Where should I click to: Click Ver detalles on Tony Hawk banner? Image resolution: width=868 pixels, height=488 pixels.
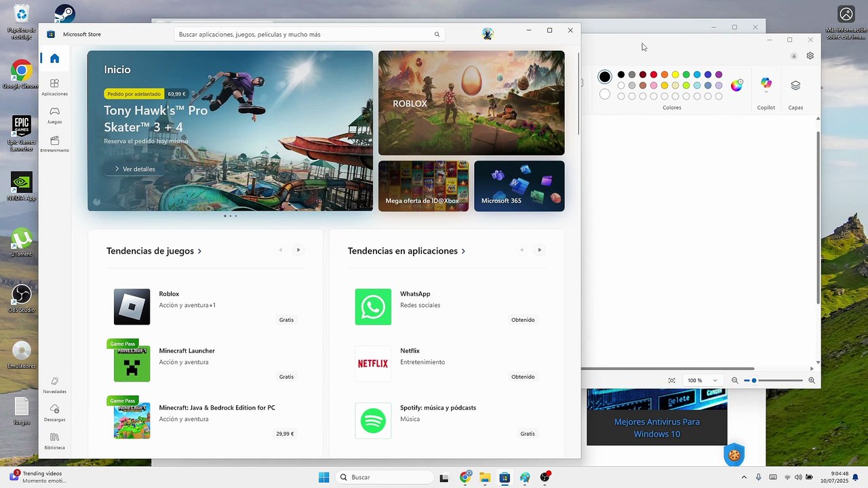[x=135, y=169]
